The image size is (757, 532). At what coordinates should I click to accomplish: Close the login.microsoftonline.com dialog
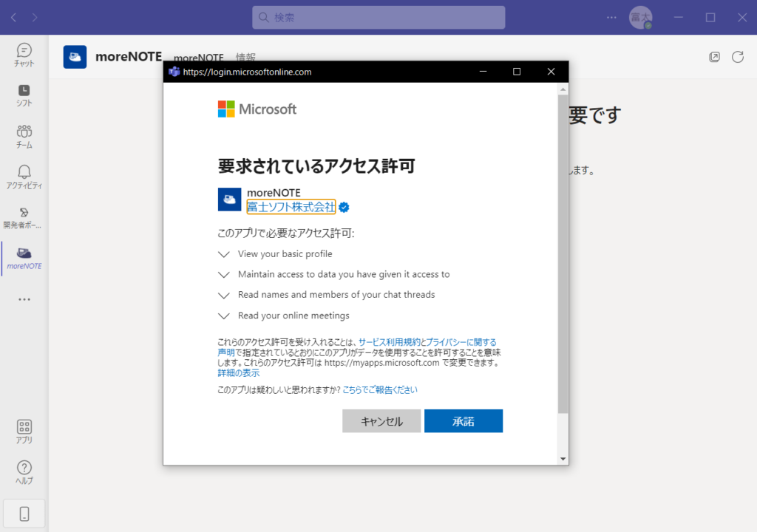pos(551,72)
